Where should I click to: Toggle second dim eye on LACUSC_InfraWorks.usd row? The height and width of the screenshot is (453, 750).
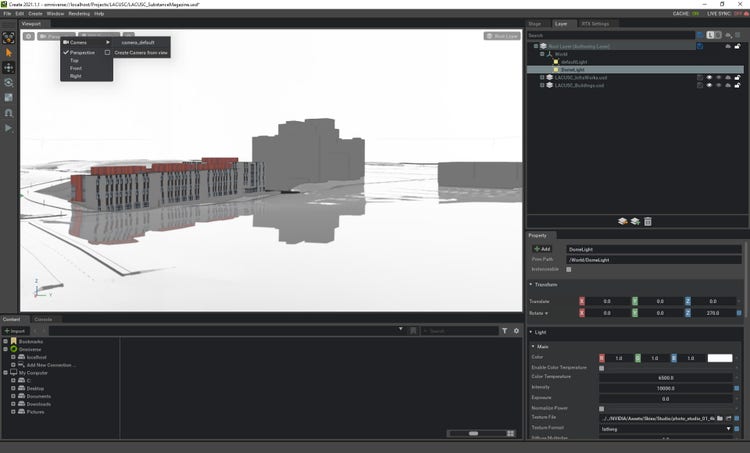click(x=718, y=77)
